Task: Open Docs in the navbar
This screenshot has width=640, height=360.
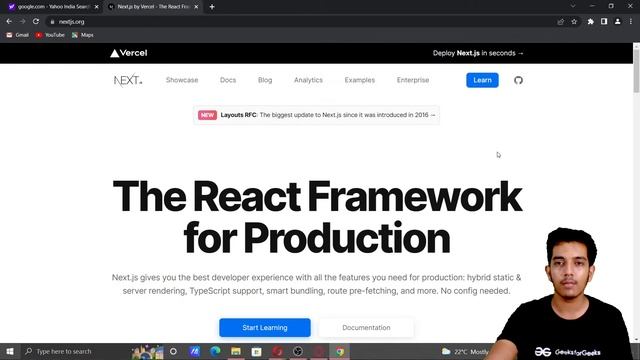Action: coord(228,80)
